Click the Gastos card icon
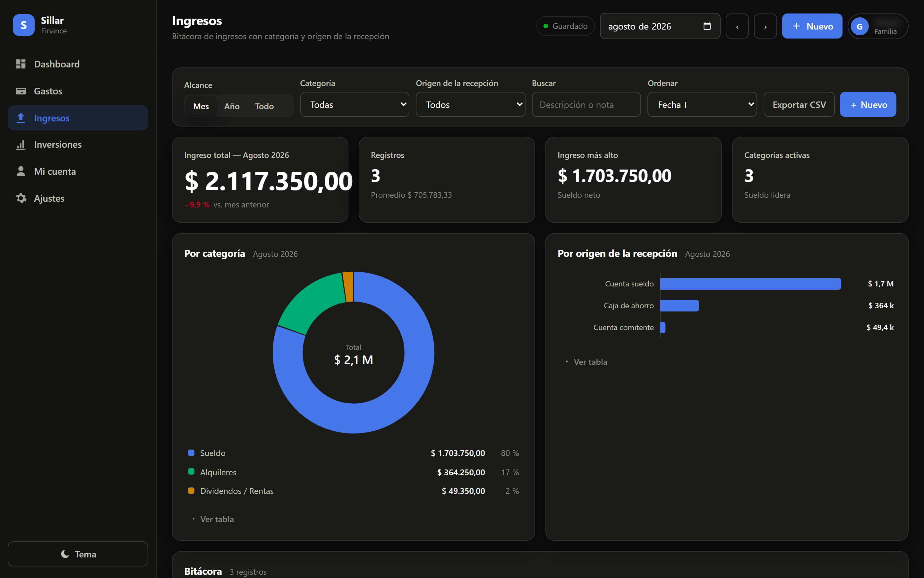924x578 pixels. [21, 91]
